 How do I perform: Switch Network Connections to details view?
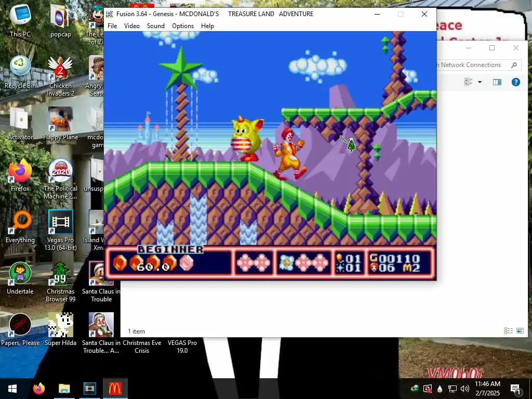point(508,330)
